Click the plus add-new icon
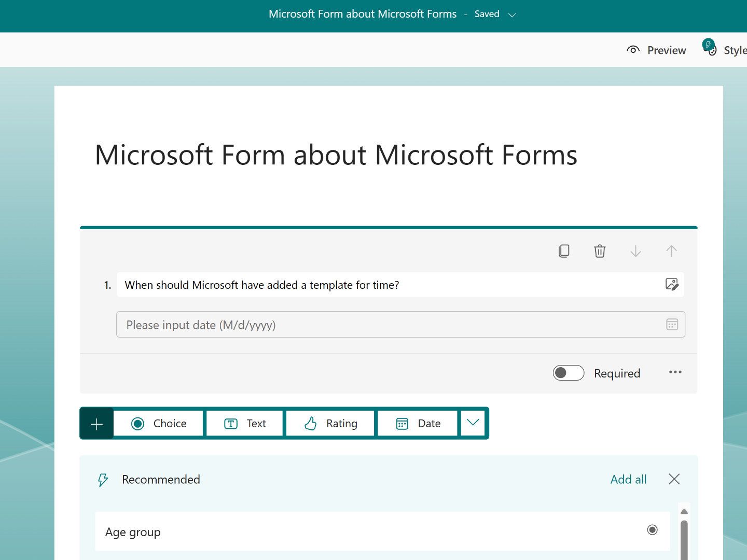Image resolution: width=747 pixels, height=560 pixels. [96, 424]
